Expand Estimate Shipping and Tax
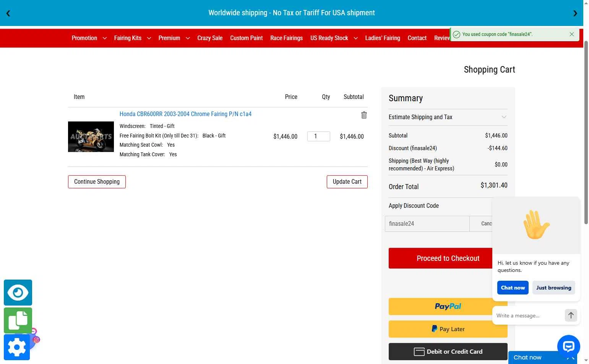589x364 pixels. click(x=448, y=117)
